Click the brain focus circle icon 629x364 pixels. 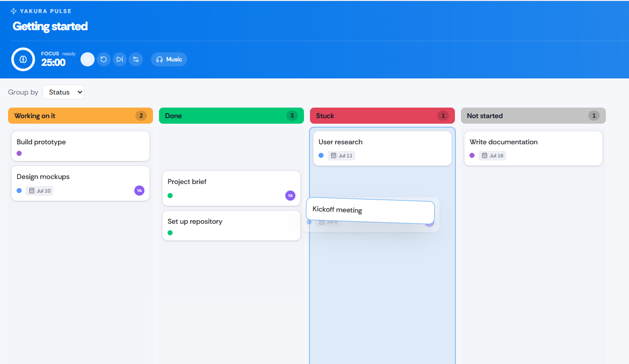pyautogui.click(x=23, y=59)
